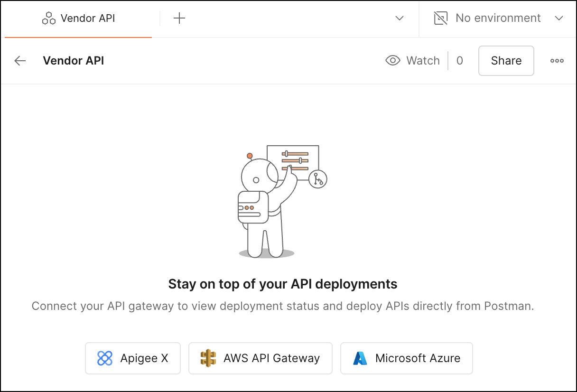Open a new tab with the plus icon
The width and height of the screenshot is (577, 392).
[179, 19]
